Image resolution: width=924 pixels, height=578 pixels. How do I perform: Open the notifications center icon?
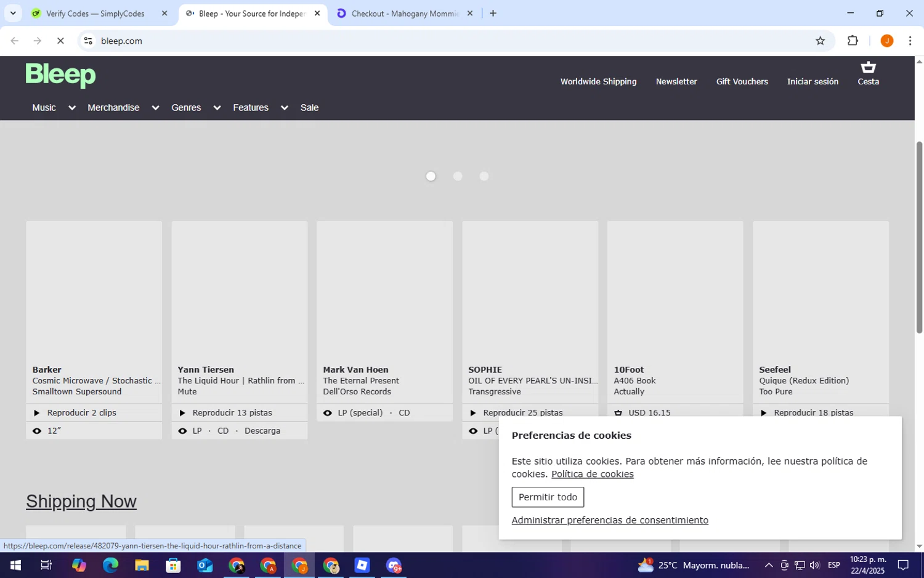[x=903, y=565]
